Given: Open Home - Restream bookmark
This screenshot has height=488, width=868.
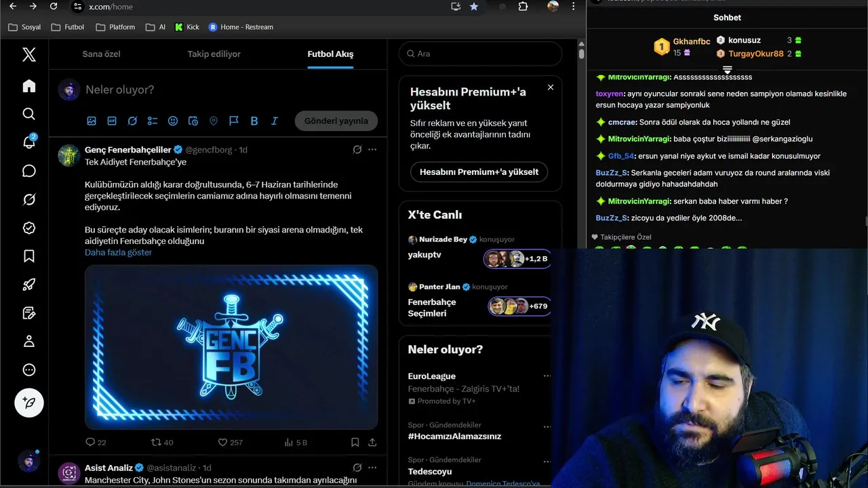Looking at the screenshot, I should tap(241, 27).
